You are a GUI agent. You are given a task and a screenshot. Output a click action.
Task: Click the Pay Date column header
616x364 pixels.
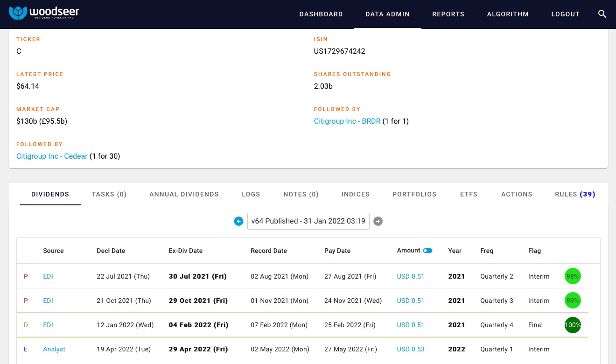tap(337, 251)
